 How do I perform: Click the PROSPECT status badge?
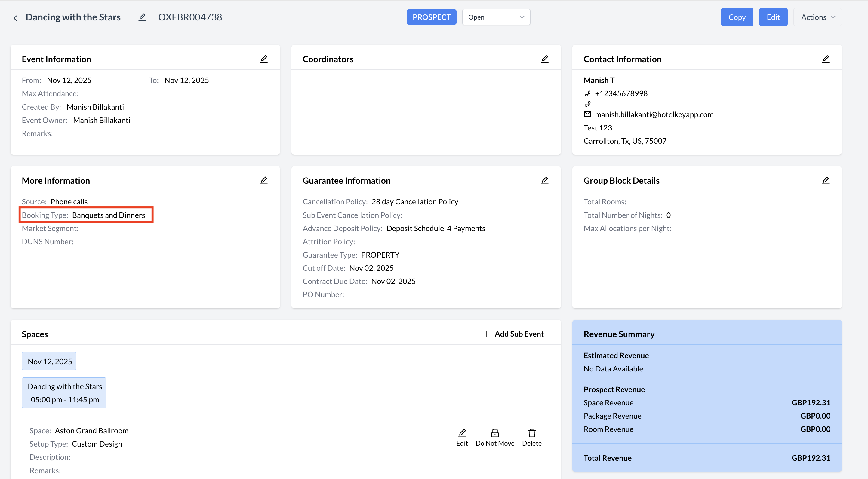click(431, 17)
